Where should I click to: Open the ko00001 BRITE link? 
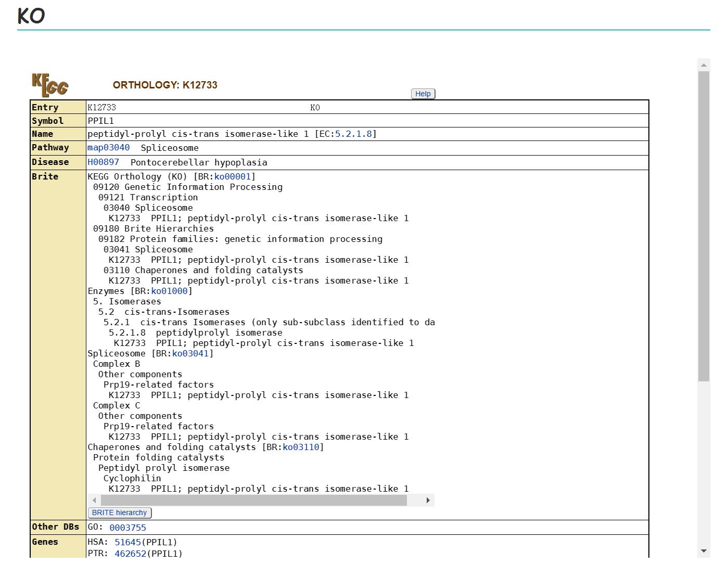[x=232, y=176]
